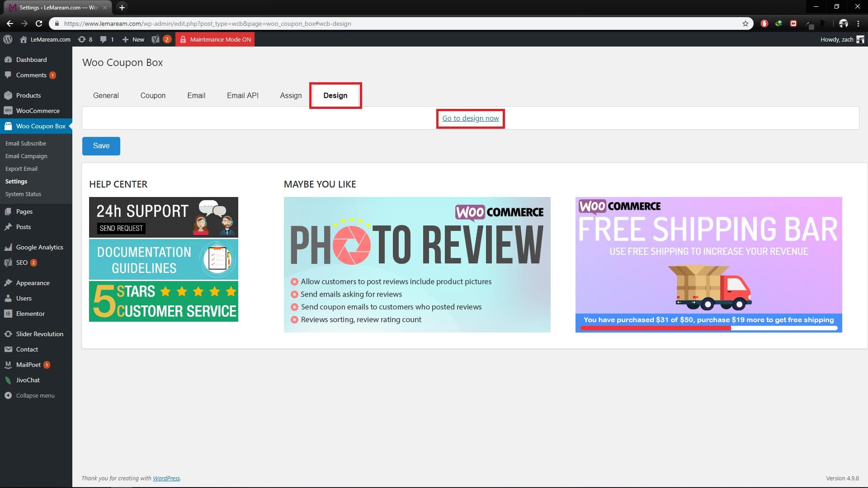Close the Settings LeMaream.com tab
This screenshot has width=868, height=488.
tap(105, 7)
